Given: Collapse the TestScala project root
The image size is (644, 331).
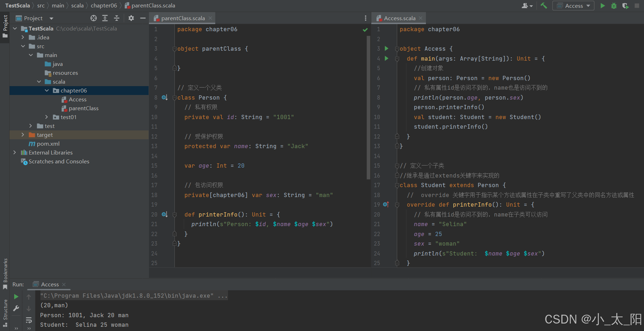Looking at the screenshot, I should [x=15, y=28].
